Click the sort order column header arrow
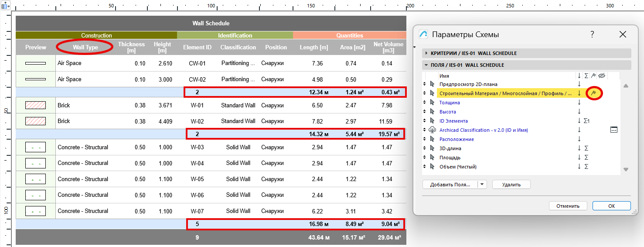The image size is (644, 247). (579, 76)
